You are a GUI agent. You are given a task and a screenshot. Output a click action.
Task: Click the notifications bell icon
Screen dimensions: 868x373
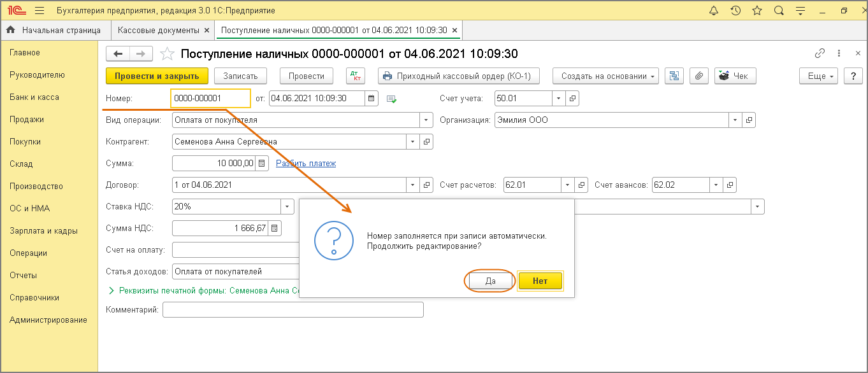713,11
